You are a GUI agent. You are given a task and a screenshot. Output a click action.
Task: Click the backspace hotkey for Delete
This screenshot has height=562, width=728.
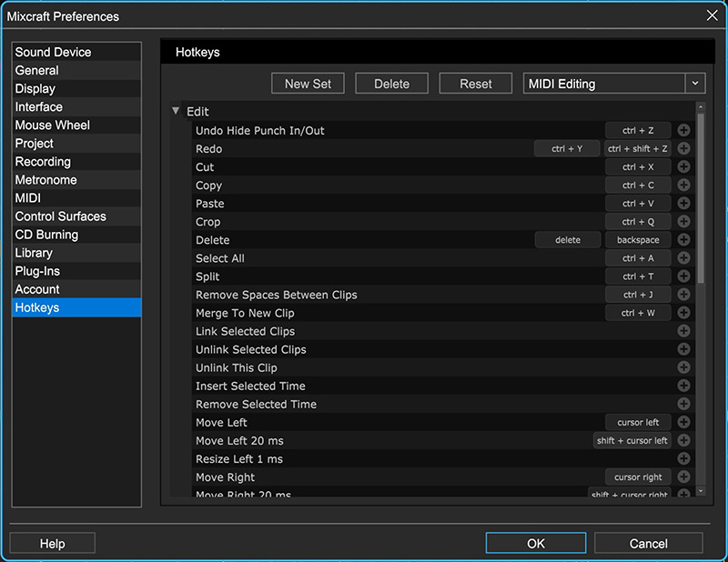tap(638, 240)
